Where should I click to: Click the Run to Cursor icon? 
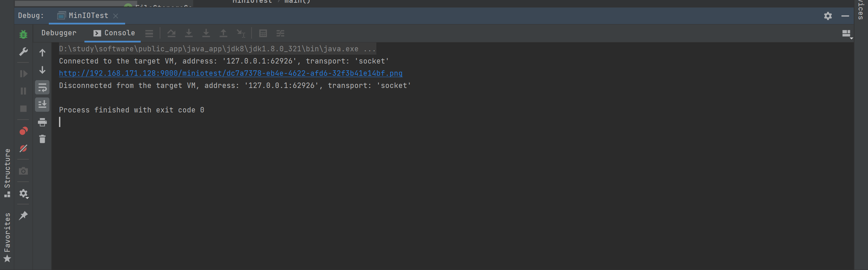241,33
